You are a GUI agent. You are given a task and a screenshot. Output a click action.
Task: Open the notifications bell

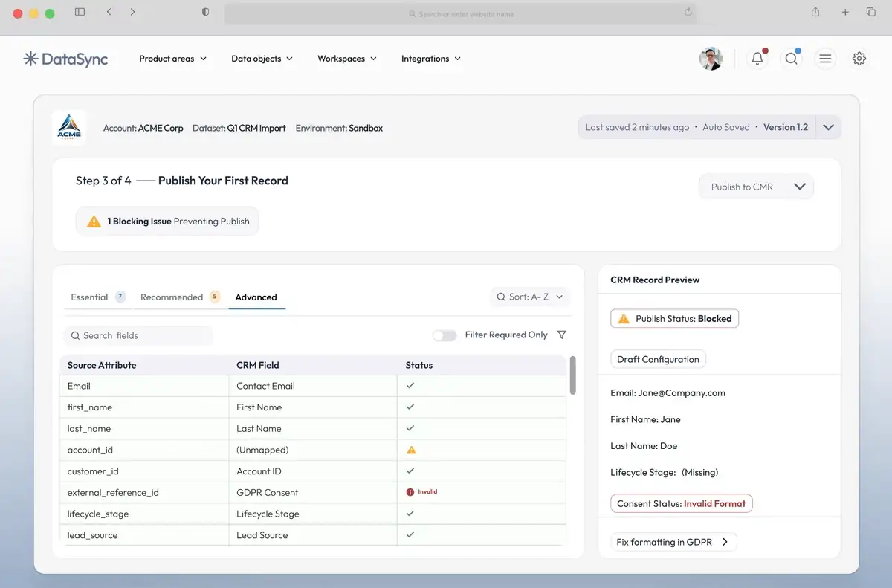click(757, 59)
